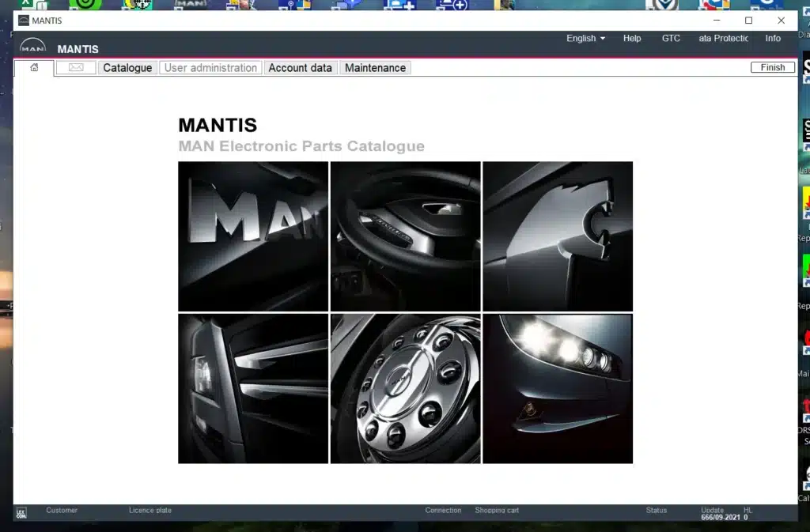Image resolution: width=810 pixels, height=532 pixels.
Task: Click the headlights image tile
Action: 558,389
